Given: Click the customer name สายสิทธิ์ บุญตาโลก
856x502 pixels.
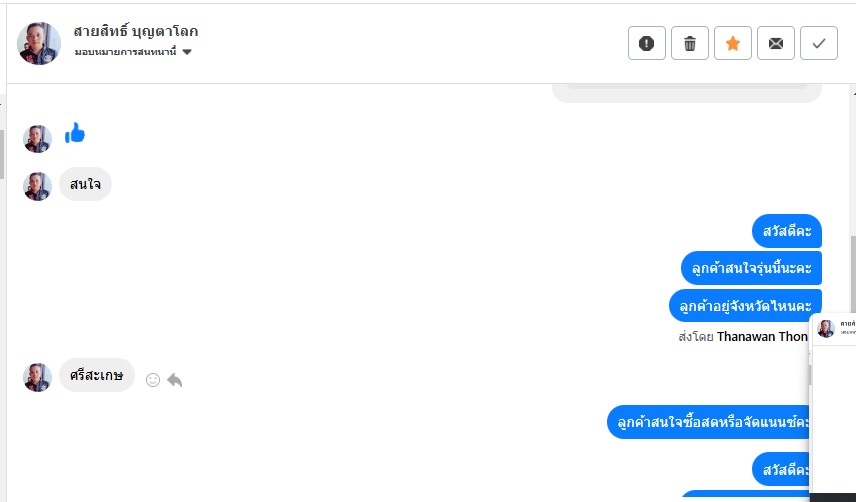Looking at the screenshot, I should click(135, 31).
